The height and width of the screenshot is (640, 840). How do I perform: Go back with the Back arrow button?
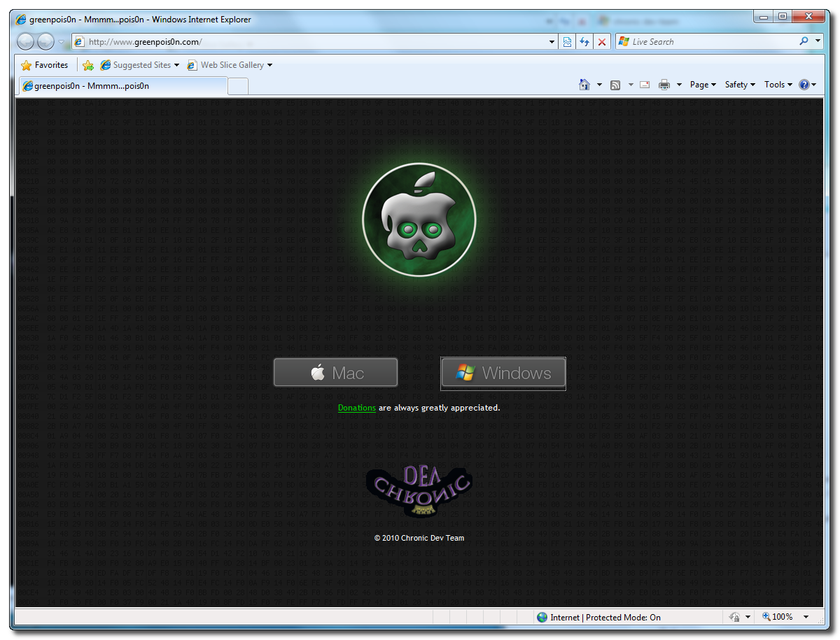click(25, 42)
